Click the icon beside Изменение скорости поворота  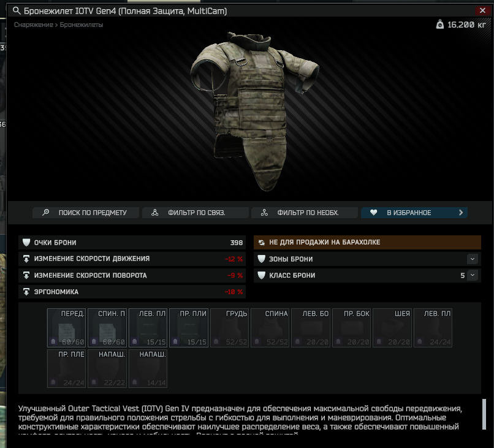[x=26, y=275]
